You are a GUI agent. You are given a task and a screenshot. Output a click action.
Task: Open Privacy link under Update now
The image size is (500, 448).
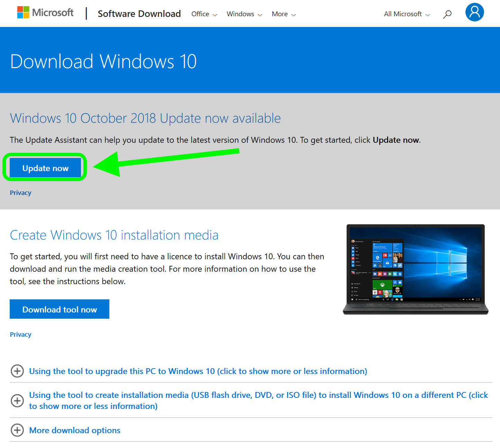click(20, 193)
